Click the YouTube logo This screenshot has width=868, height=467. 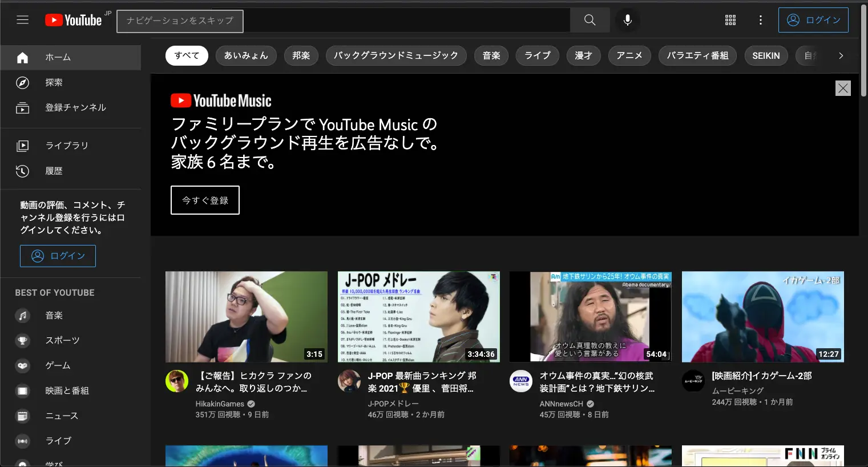tap(74, 20)
